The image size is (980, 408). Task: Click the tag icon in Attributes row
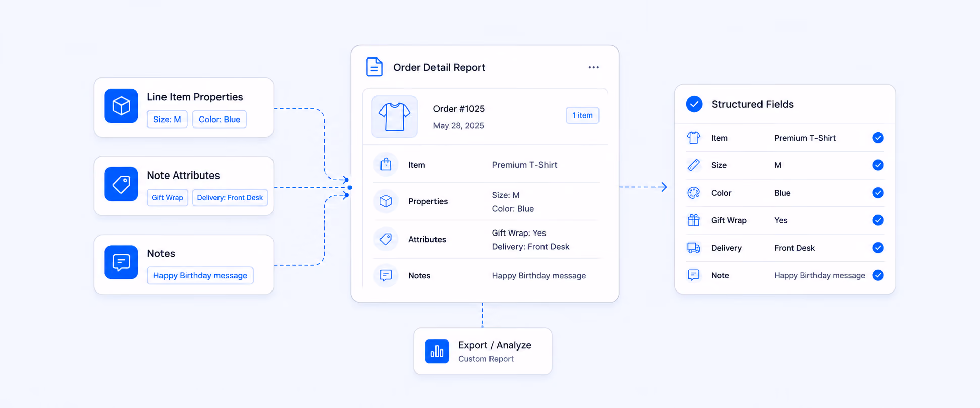point(386,239)
